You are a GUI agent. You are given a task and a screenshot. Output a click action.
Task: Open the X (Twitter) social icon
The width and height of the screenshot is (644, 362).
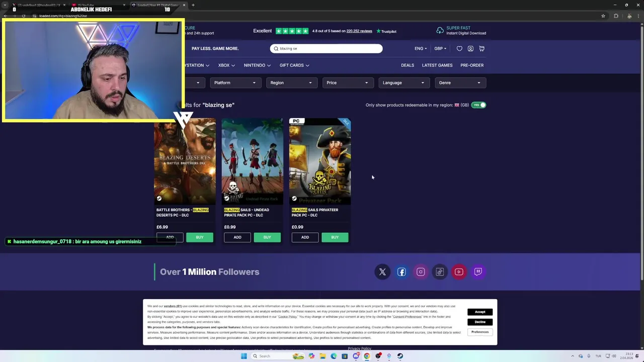point(382,272)
